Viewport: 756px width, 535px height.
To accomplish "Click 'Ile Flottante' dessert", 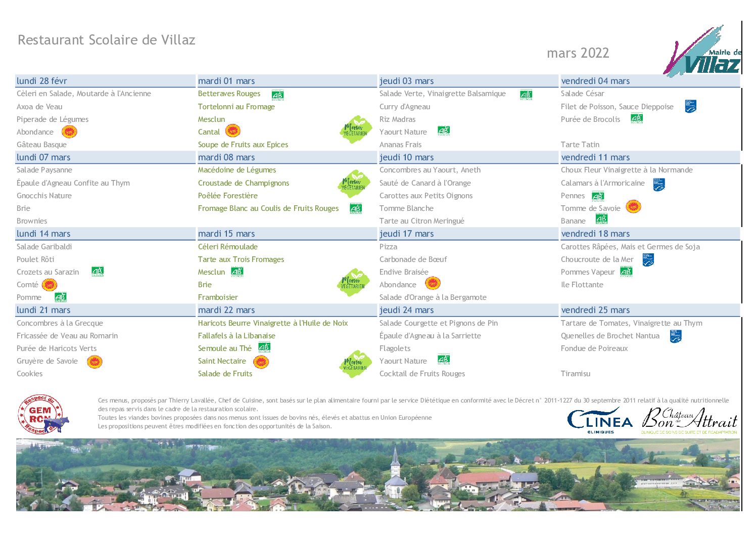I will tap(582, 285).
